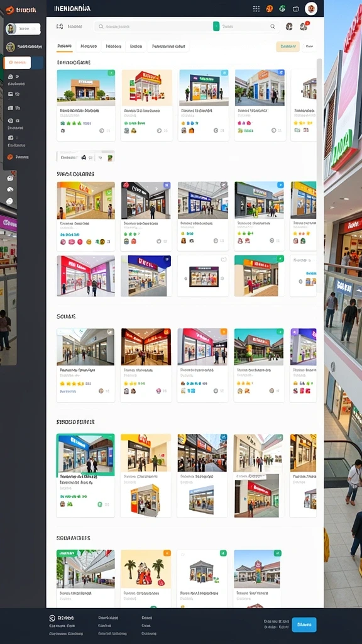Expand the profile selector in sidebar top
Image resolution: width=362 pixels, height=644 pixels.
point(23,29)
